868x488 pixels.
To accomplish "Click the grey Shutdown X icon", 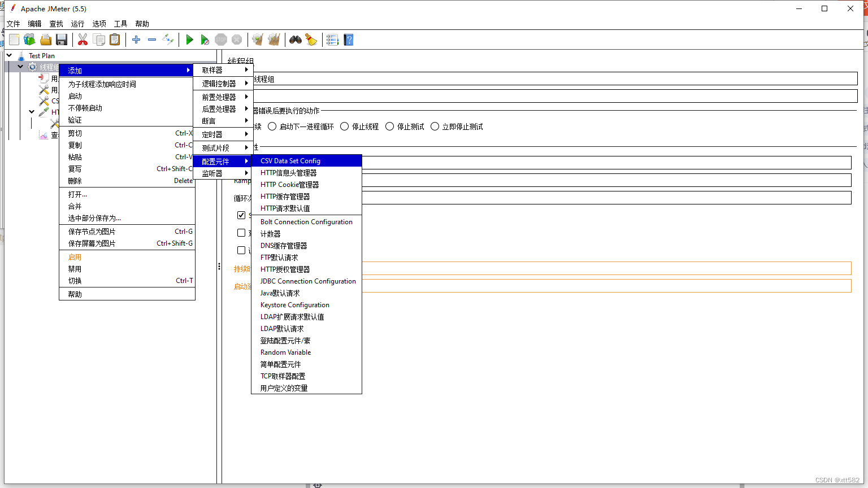I will [x=237, y=40].
